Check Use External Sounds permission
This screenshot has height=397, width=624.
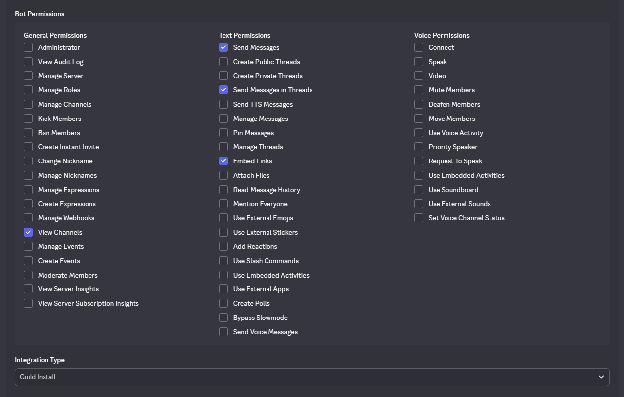418,204
